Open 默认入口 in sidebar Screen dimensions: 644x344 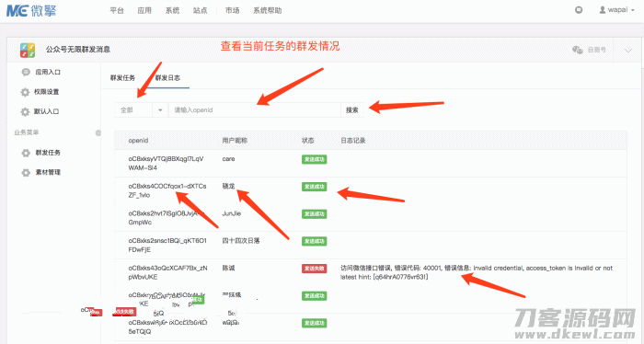(x=46, y=111)
